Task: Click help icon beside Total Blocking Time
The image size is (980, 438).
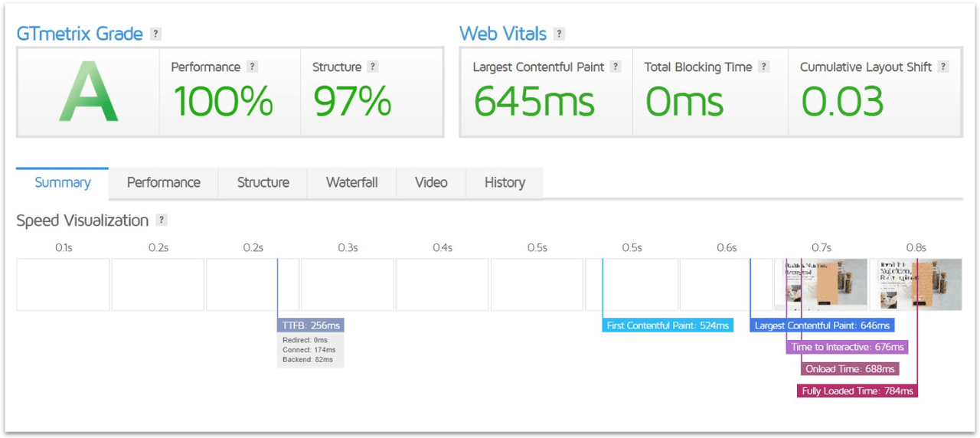Action: tap(764, 67)
